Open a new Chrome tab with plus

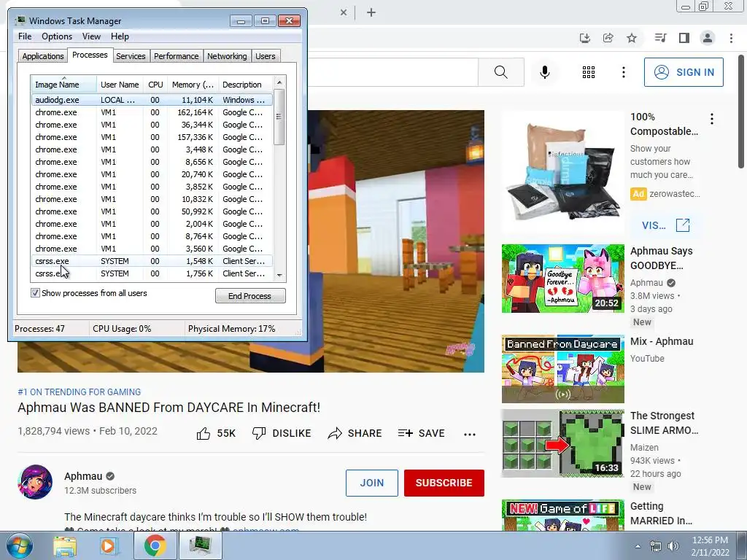point(371,12)
